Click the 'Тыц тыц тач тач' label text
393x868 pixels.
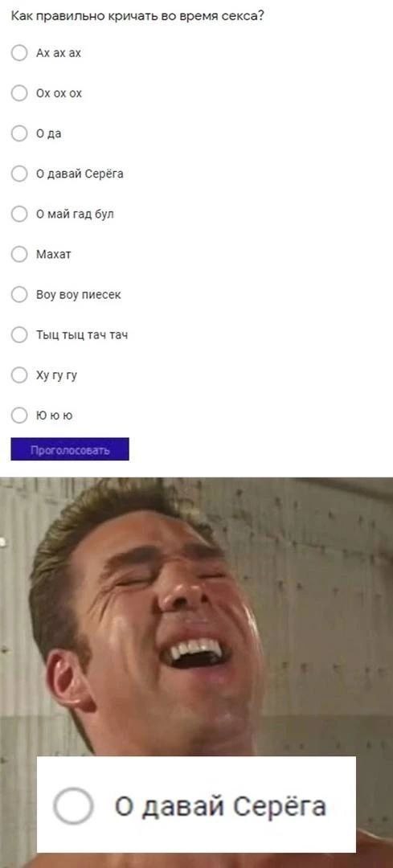tap(82, 335)
